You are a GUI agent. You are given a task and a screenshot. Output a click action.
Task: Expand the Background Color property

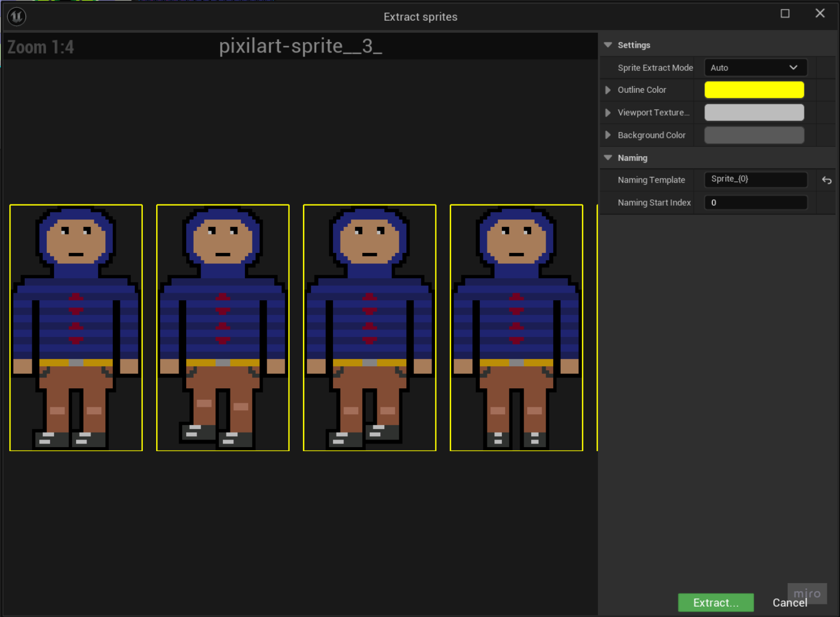pyautogui.click(x=608, y=135)
